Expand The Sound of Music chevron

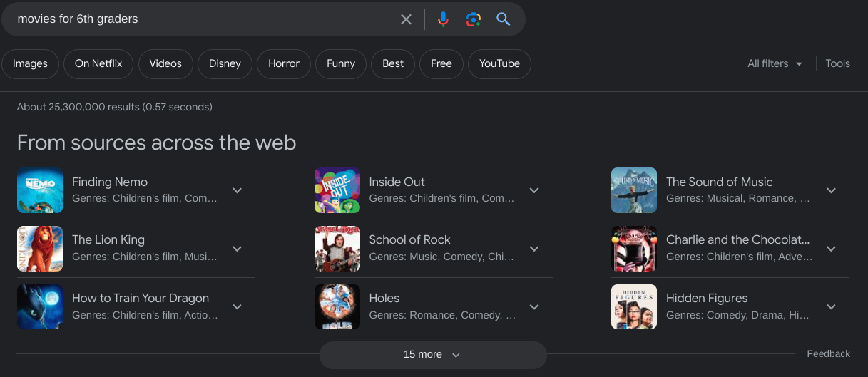pos(831,190)
